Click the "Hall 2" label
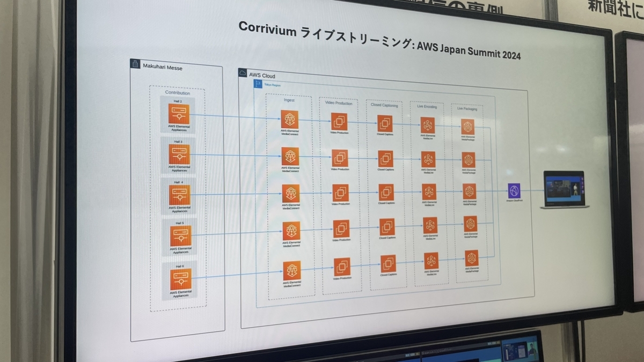The image size is (644, 362). (x=178, y=101)
